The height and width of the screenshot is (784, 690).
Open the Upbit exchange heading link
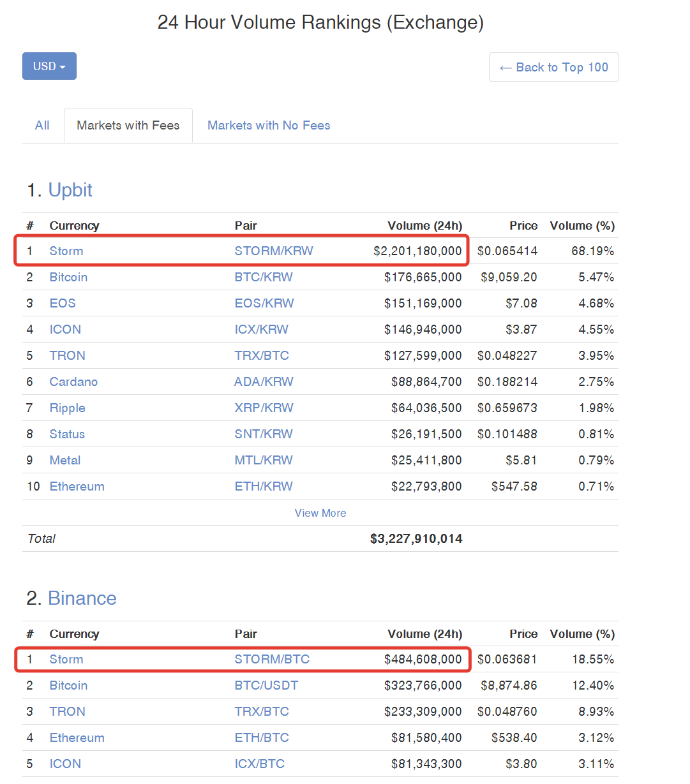(70, 190)
